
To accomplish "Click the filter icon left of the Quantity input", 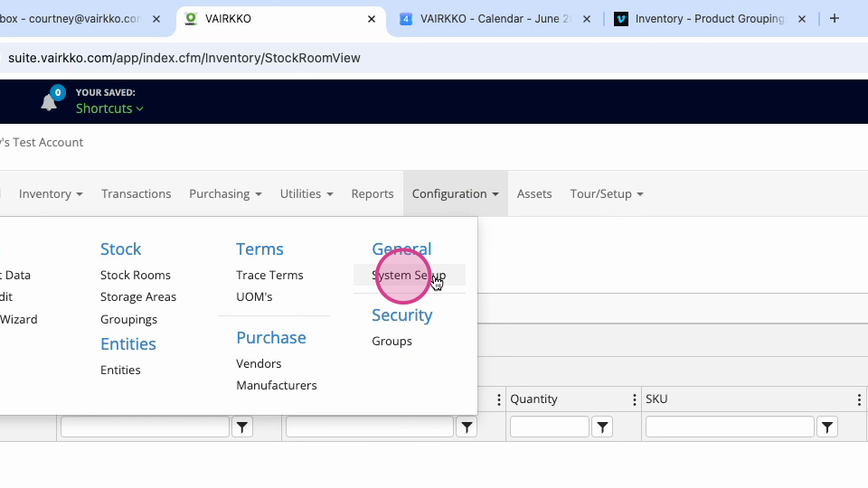I will 467,427.
